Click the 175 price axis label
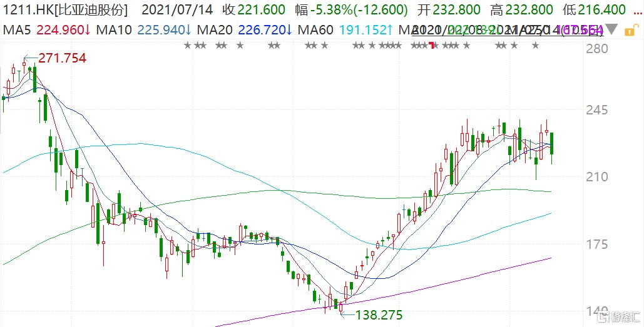The image size is (644, 327). [598, 245]
